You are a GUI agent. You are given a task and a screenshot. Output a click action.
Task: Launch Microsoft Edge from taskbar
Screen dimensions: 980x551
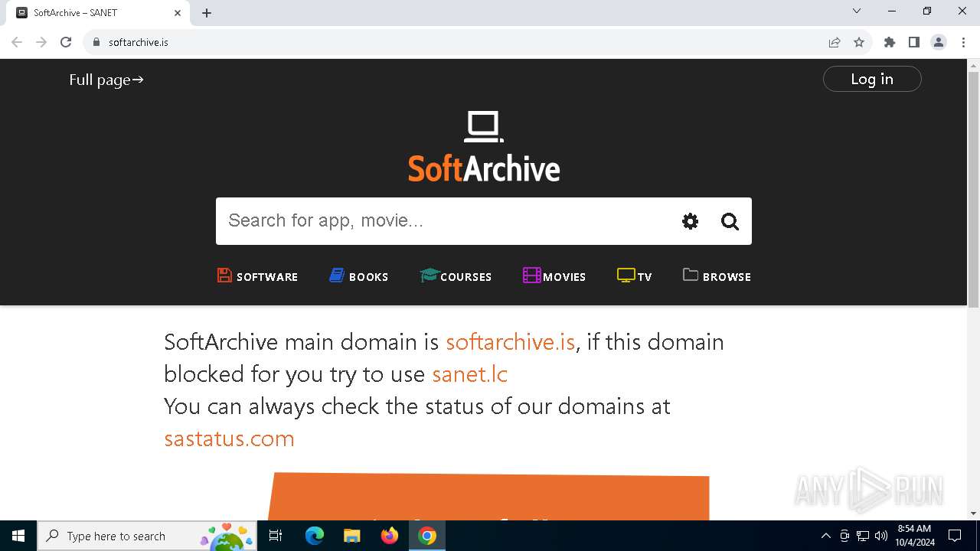[x=315, y=536]
